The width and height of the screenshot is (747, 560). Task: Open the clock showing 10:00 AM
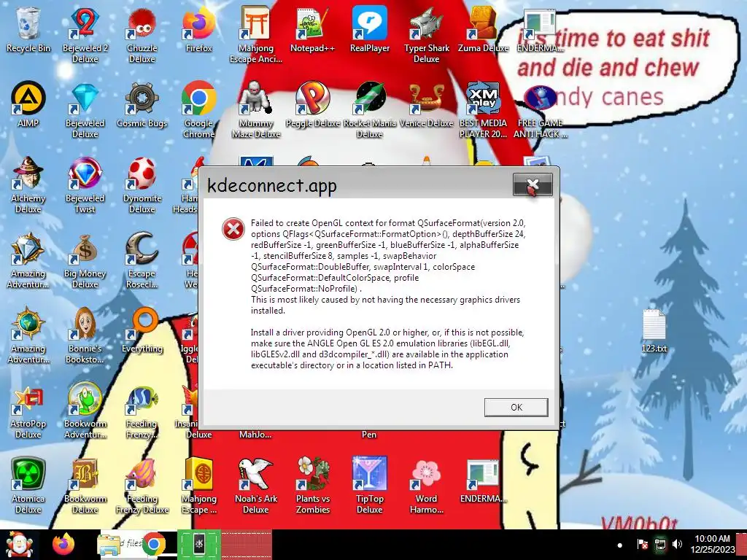click(x=712, y=544)
